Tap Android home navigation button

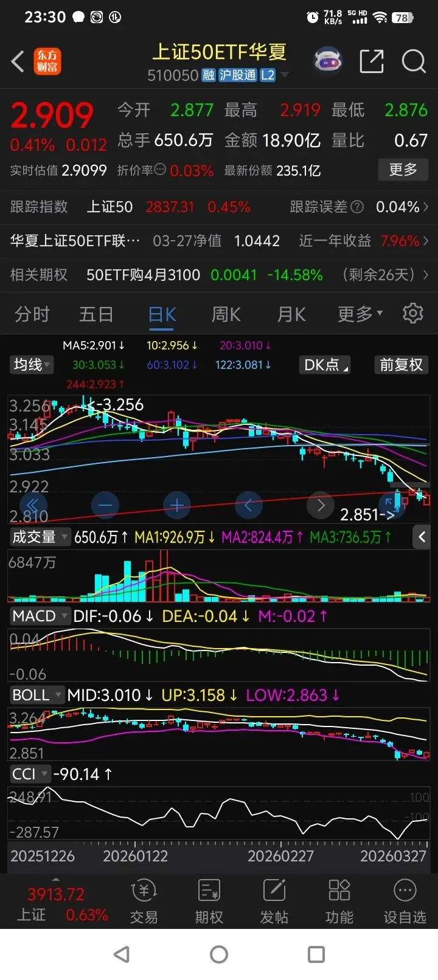click(x=219, y=954)
